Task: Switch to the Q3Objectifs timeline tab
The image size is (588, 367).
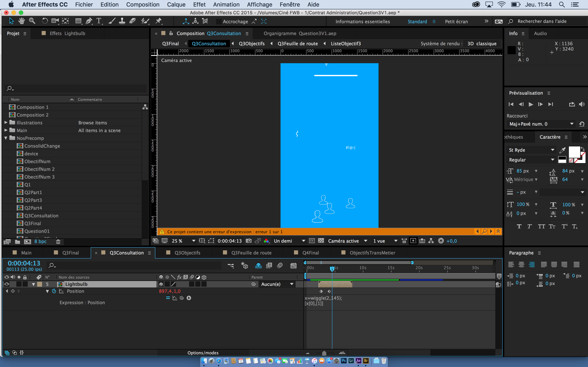Action: (187, 253)
